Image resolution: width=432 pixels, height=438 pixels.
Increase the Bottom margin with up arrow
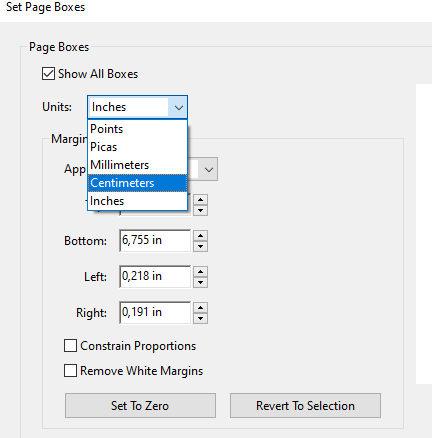(x=200, y=236)
